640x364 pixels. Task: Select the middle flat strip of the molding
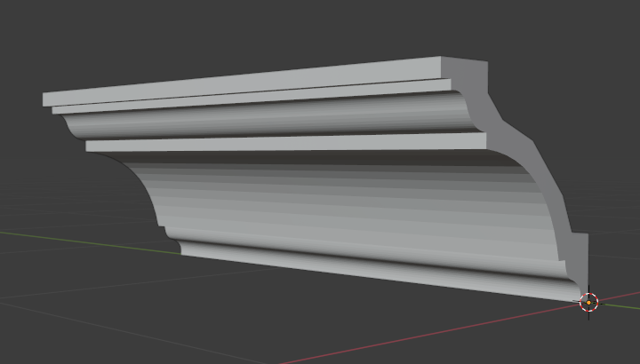(284, 142)
